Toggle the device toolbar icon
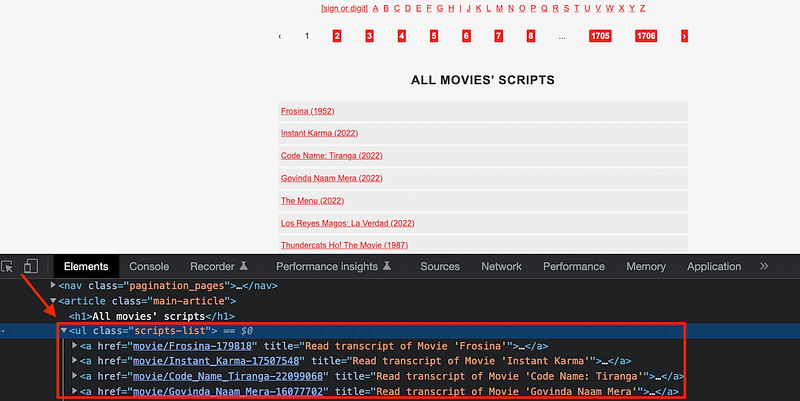This screenshot has width=800, height=401. tap(31, 266)
